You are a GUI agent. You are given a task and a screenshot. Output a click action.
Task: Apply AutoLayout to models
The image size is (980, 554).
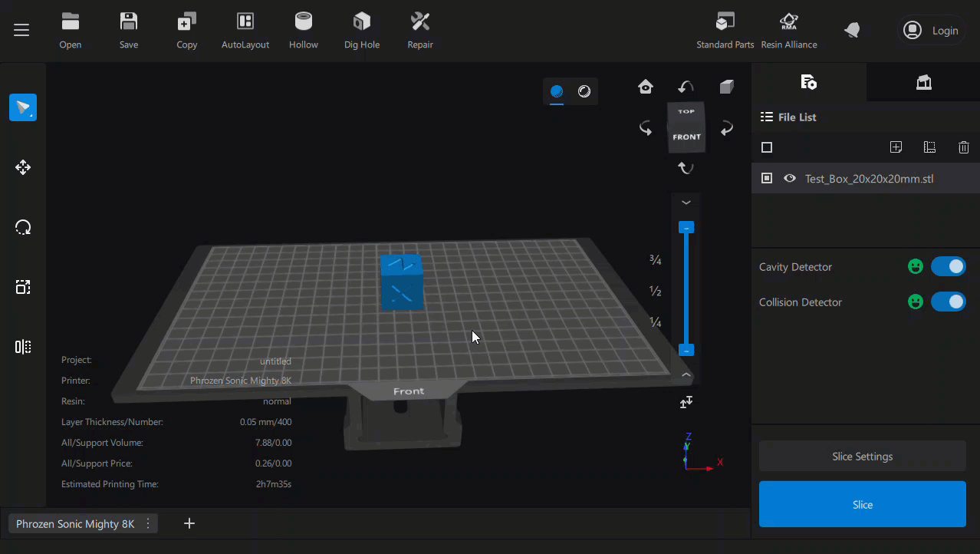coord(245,31)
